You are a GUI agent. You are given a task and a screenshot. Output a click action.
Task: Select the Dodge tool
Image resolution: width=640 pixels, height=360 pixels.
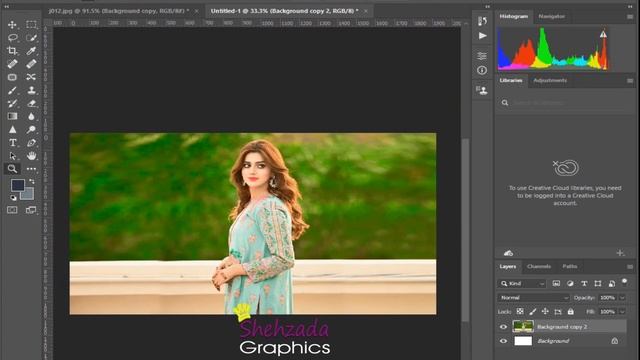[31, 129]
